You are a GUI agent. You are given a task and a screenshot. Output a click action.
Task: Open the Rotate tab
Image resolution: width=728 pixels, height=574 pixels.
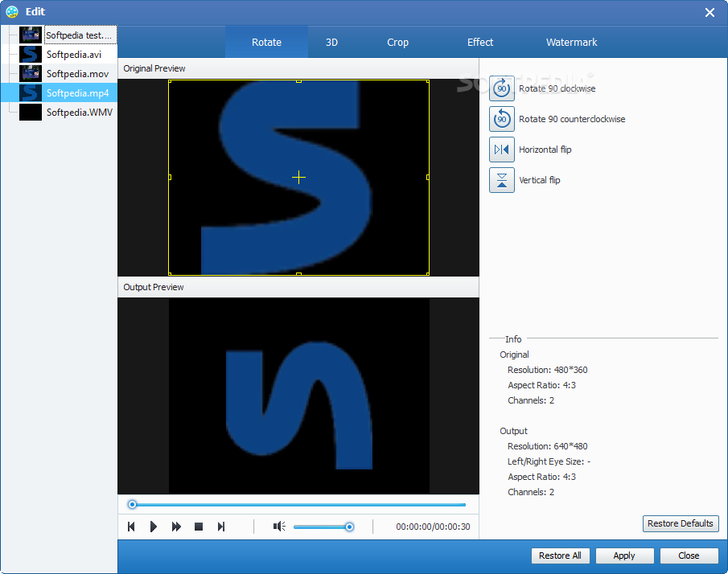pos(266,43)
